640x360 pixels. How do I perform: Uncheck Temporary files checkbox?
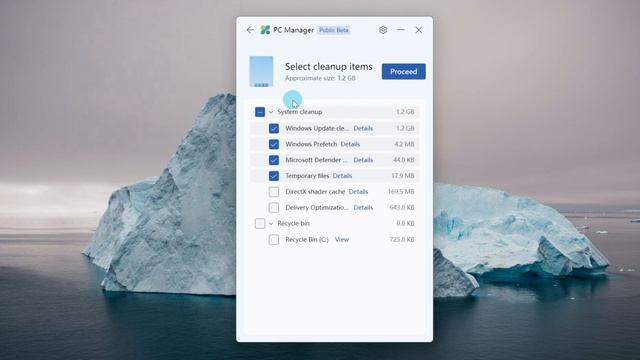coord(274,176)
